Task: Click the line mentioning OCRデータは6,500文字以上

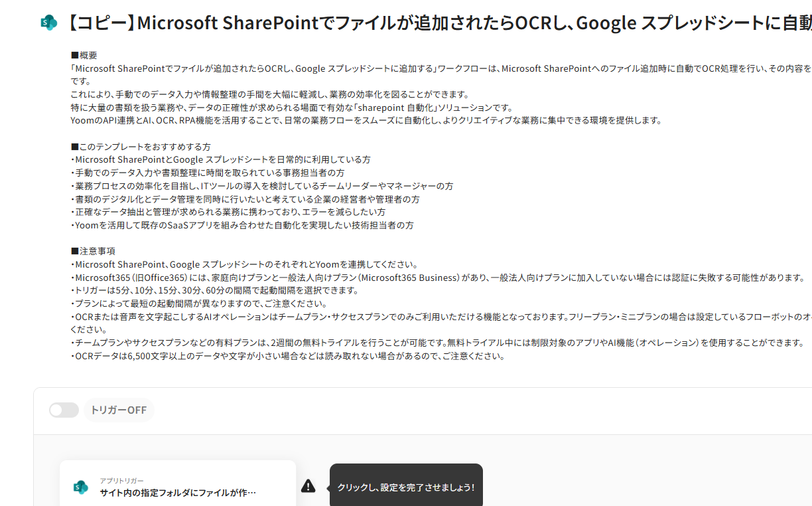Action: pyautogui.click(x=287, y=355)
